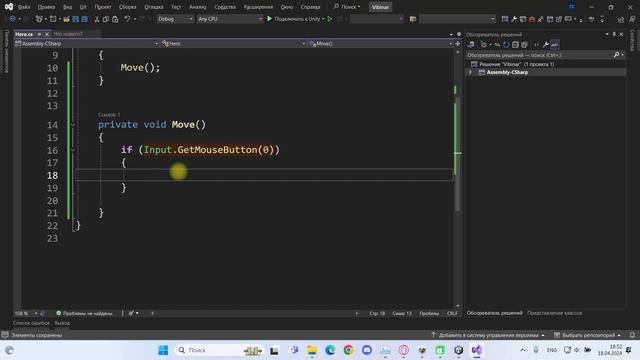Click the Solution Explorer home/switch views icon
640x360 pixels.
pyautogui.click(x=471, y=44)
